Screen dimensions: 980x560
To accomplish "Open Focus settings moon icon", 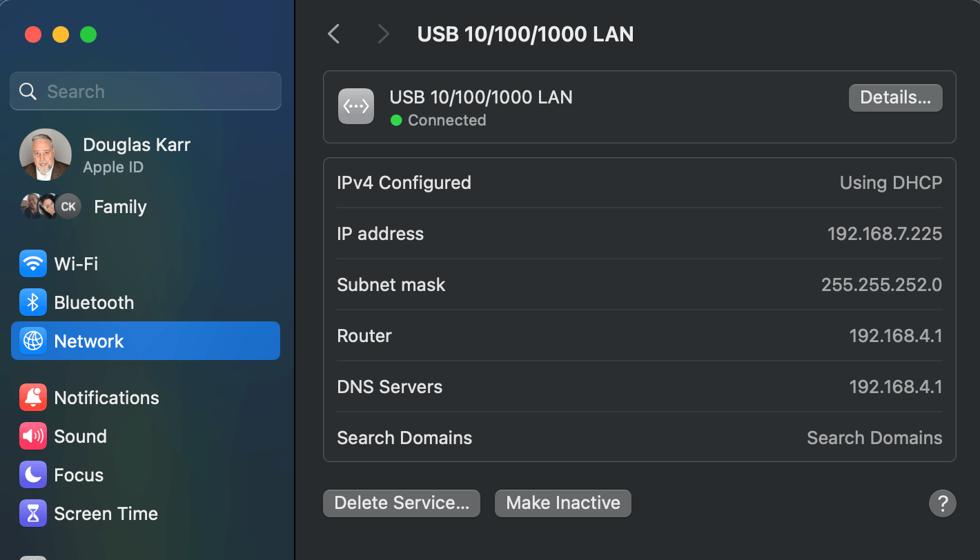I will (32, 474).
